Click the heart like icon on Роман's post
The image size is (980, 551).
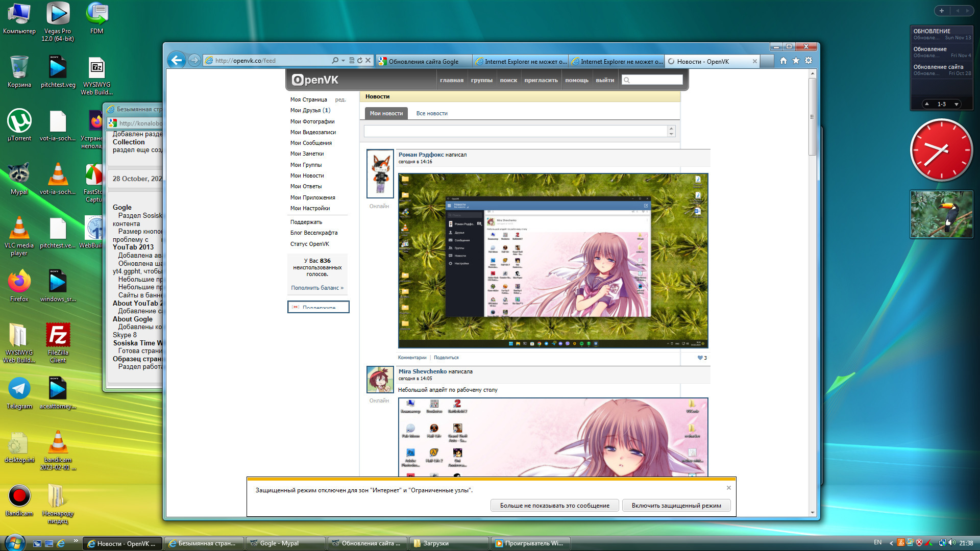700,358
